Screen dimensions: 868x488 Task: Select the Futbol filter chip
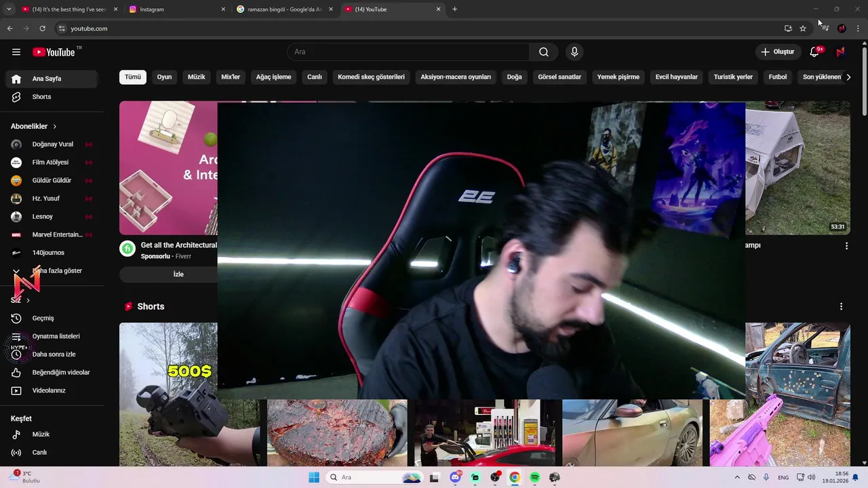778,77
